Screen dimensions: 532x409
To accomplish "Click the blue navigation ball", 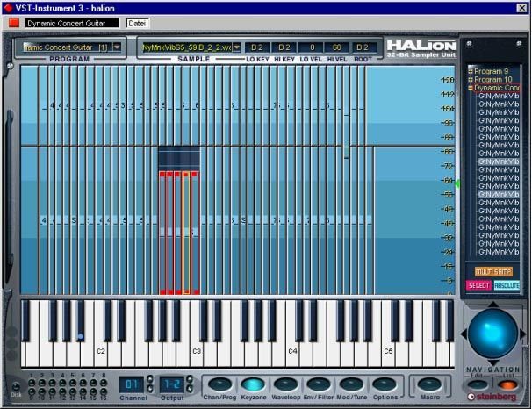I will pos(492,334).
